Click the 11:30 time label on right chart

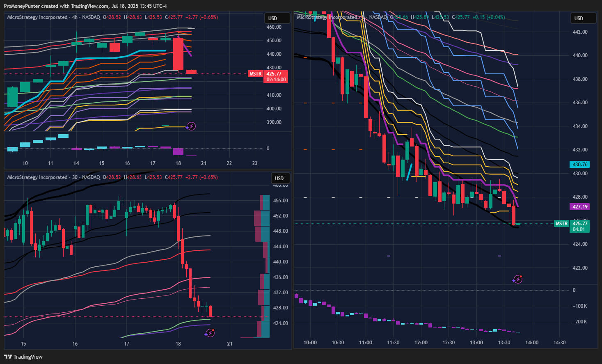393,343
